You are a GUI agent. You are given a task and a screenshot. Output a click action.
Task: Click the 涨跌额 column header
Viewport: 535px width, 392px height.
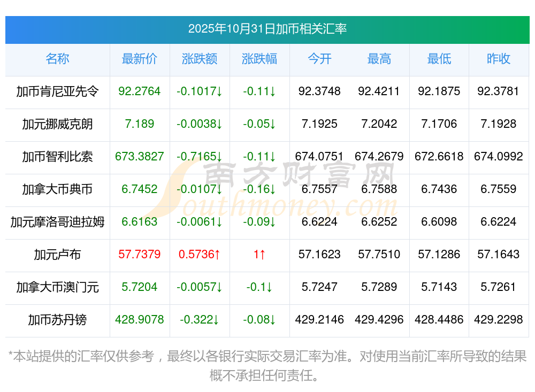coord(199,59)
